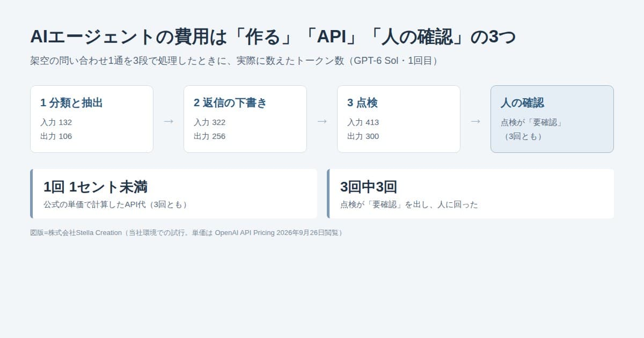Click '(3回とも)' in the 人の確認 card
Viewport: 644px width, 338px height.
tap(523, 136)
